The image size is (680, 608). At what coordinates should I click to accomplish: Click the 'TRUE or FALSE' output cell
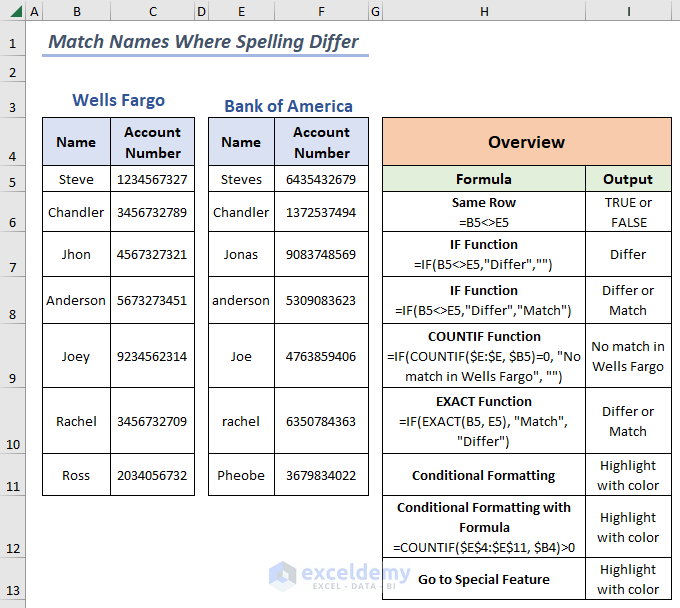click(x=628, y=212)
